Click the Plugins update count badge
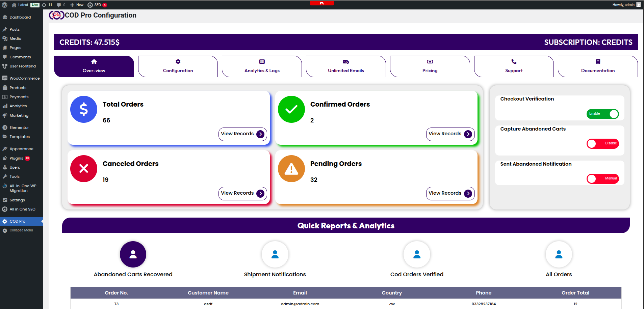 click(27, 158)
